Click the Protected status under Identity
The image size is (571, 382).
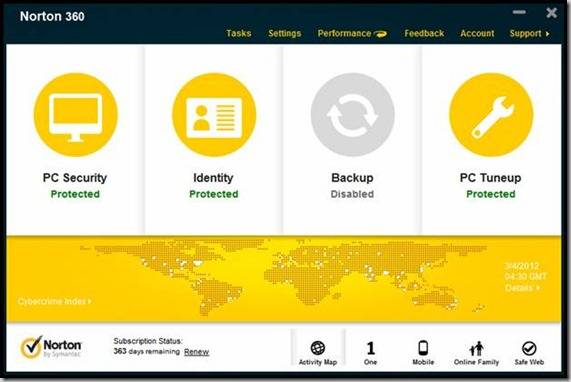click(214, 194)
